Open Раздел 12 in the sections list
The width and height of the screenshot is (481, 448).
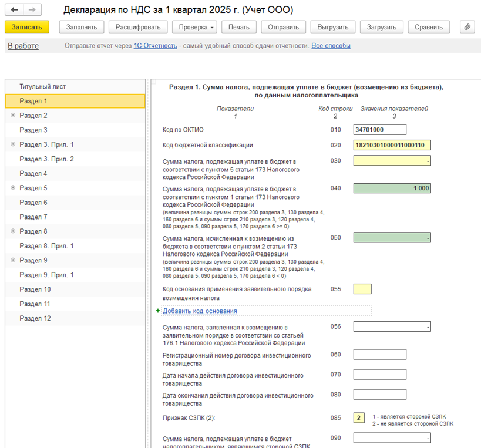[x=35, y=318]
